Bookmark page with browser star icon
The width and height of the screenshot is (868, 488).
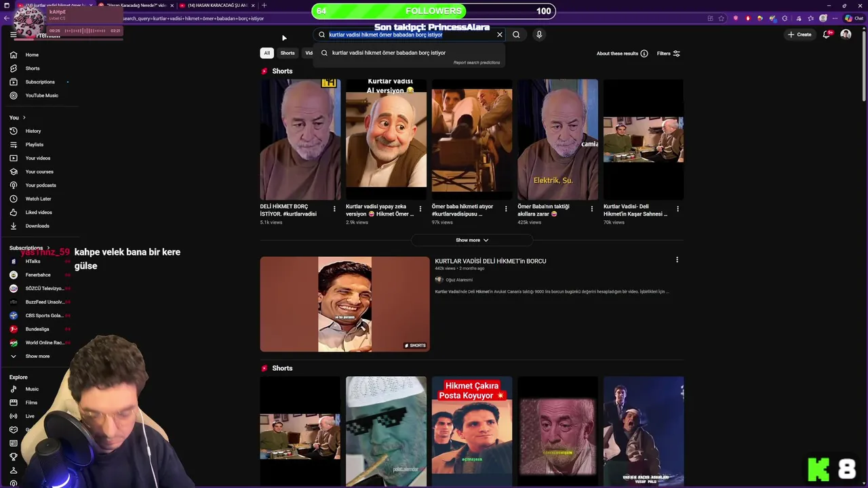tap(722, 18)
